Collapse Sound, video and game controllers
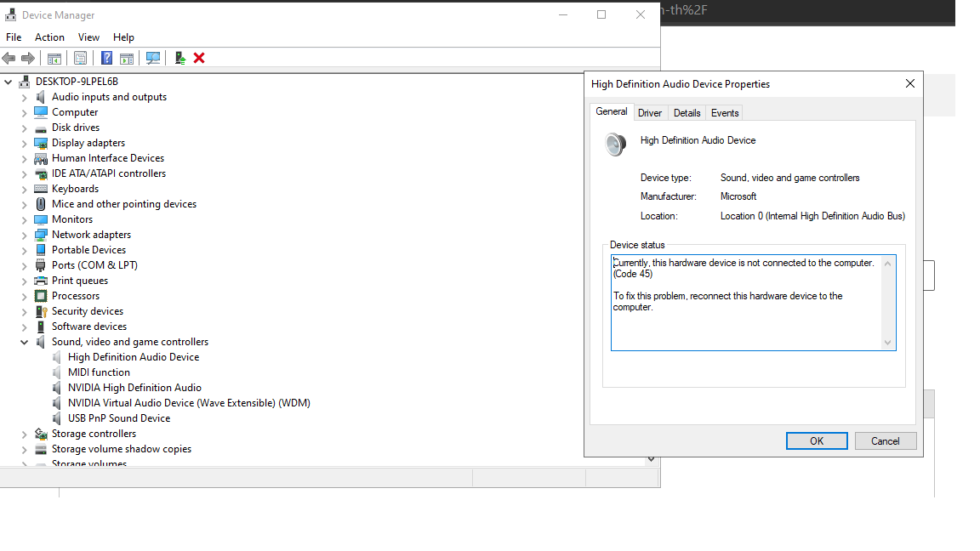This screenshot has width=980, height=551. [x=25, y=343]
